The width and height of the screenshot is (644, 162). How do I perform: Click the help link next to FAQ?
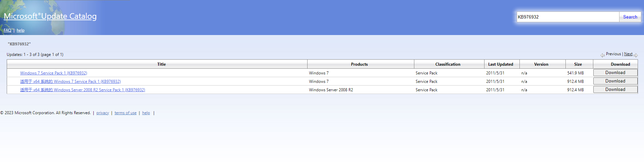20,30
